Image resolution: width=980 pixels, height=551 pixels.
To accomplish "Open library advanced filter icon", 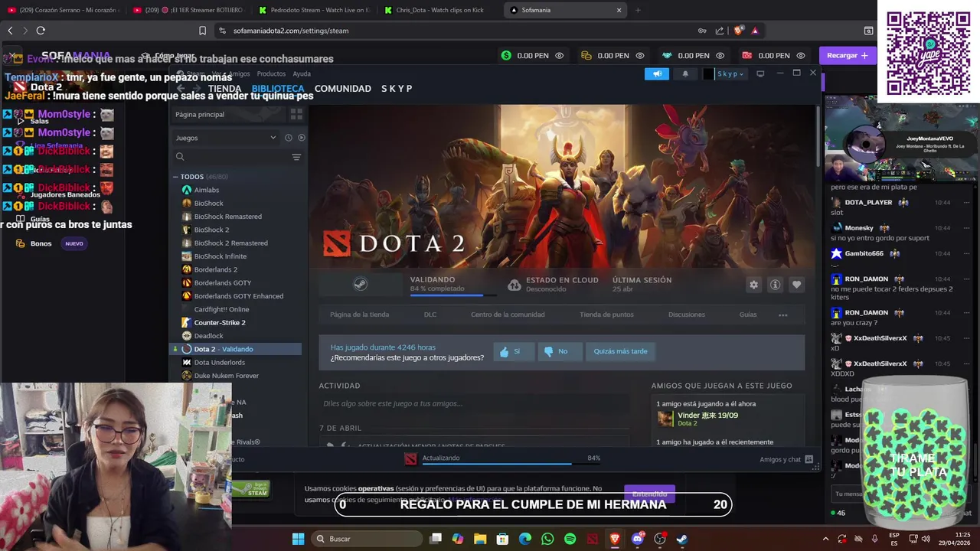I will pos(296,157).
